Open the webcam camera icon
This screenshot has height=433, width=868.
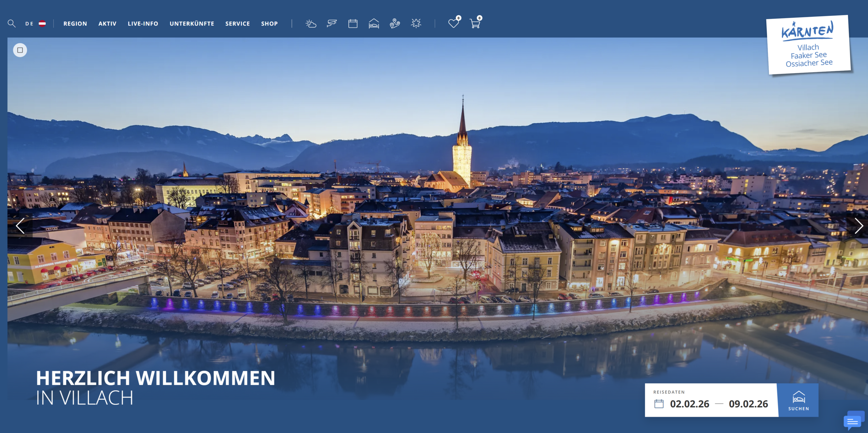(332, 23)
